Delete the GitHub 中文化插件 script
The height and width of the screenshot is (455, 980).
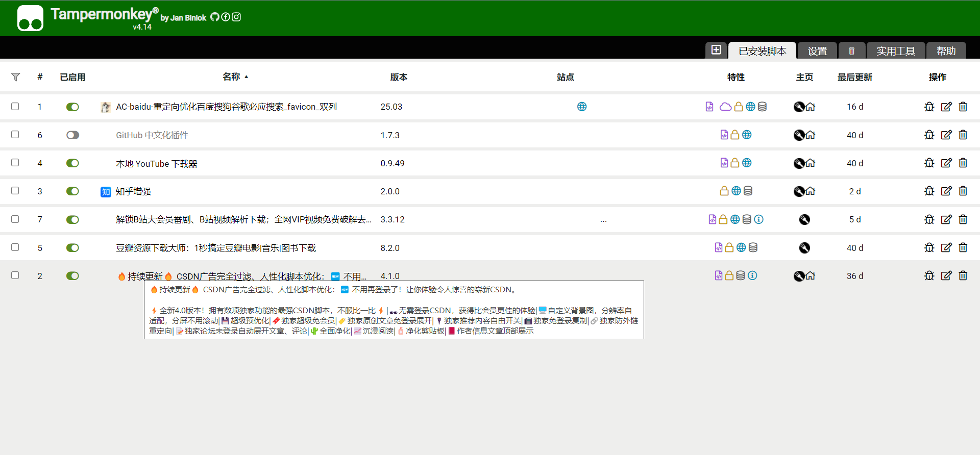pyautogui.click(x=963, y=135)
